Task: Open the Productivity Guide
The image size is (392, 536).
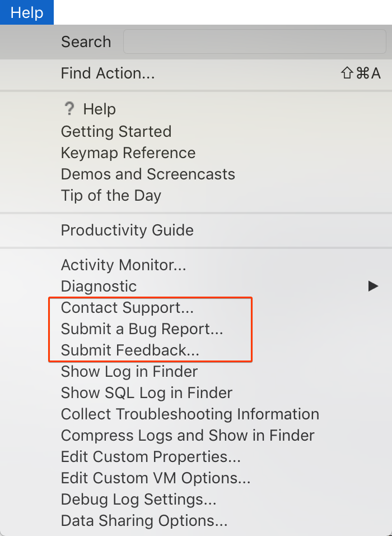Action: coord(196,230)
